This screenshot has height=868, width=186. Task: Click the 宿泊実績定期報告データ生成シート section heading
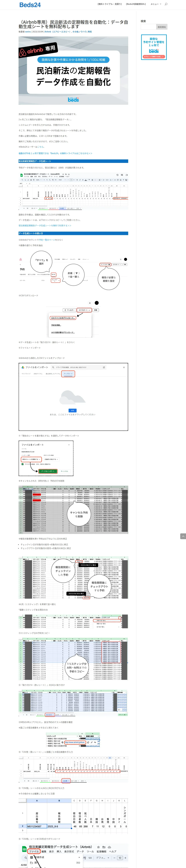coord(73,161)
